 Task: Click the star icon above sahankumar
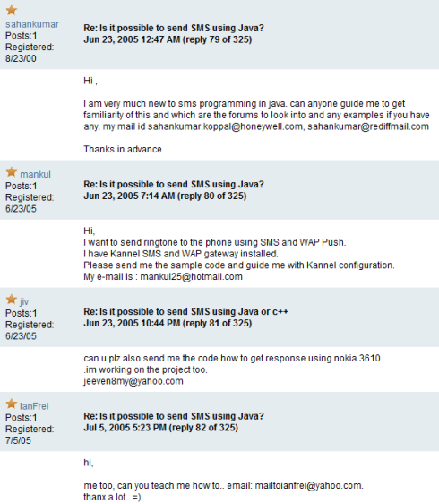pos(12,11)
